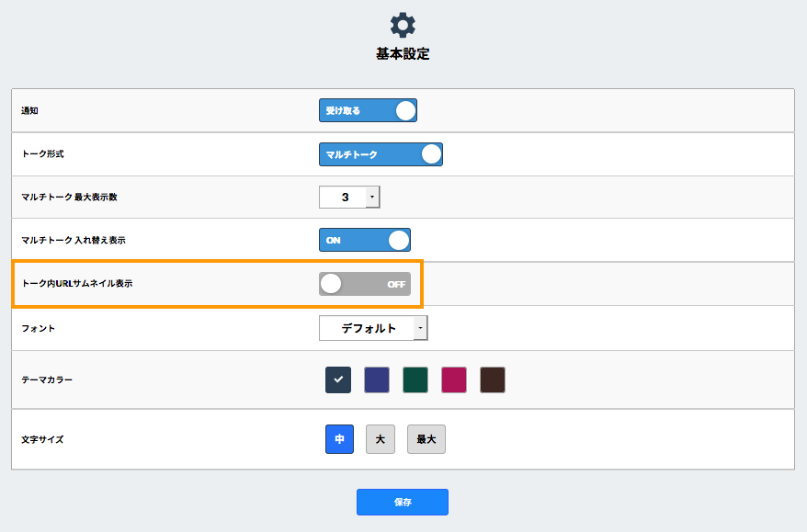Choose the indigo blue theme color

[x=377, y=379]
